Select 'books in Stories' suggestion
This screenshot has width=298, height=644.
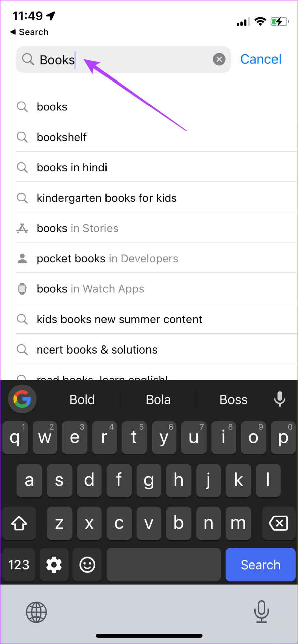coord(157,228)
